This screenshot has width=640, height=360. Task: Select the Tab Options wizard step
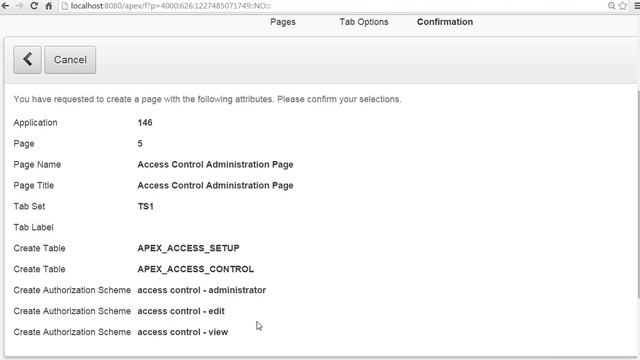364,22
